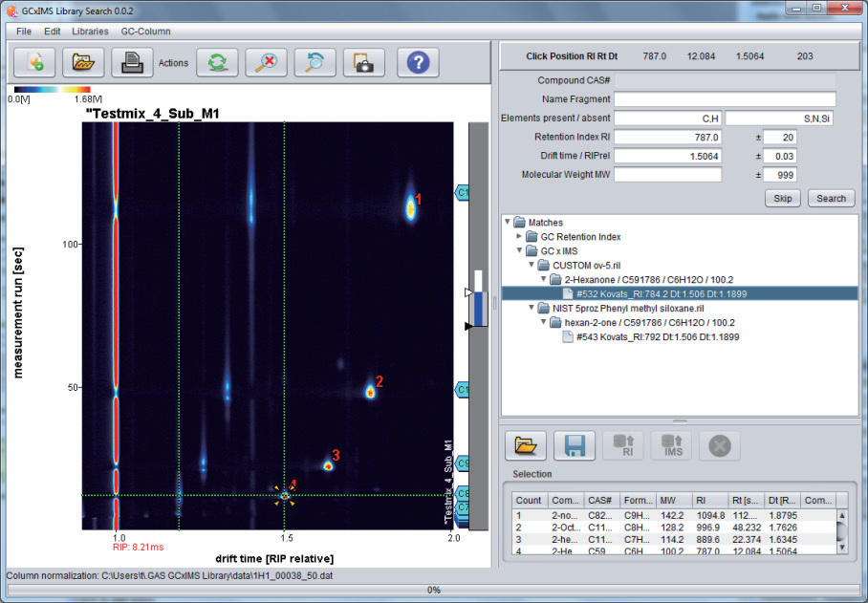
Task: Open a file with the toolbar folder icon
Action: pos(83,63)
